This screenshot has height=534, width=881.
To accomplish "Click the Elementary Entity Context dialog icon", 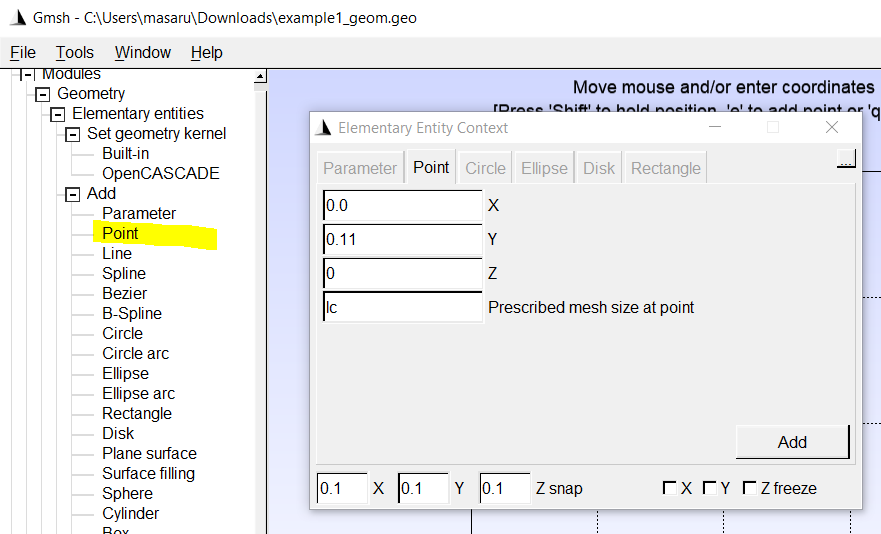I will [x=323, y=128].
